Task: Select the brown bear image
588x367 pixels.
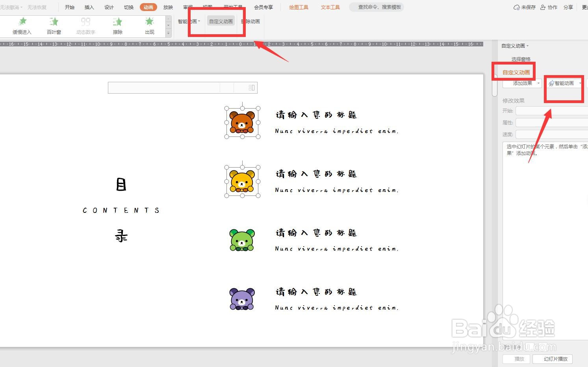Action: 242,122
